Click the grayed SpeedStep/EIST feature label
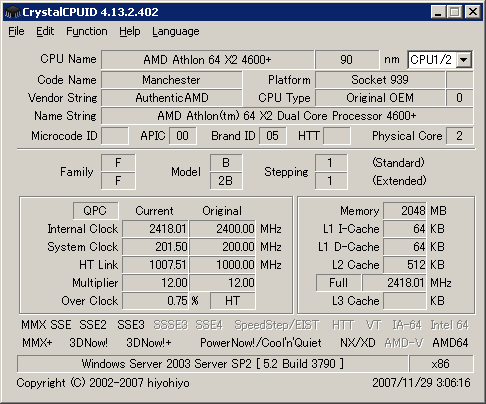The height and width of the screenshot is (404, 486). [277, 325]
